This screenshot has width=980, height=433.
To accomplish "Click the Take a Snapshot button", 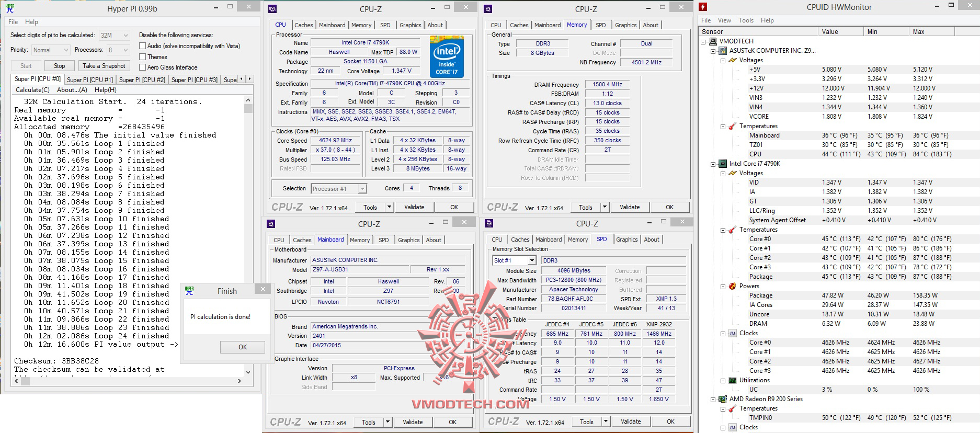I will [104, 66].
